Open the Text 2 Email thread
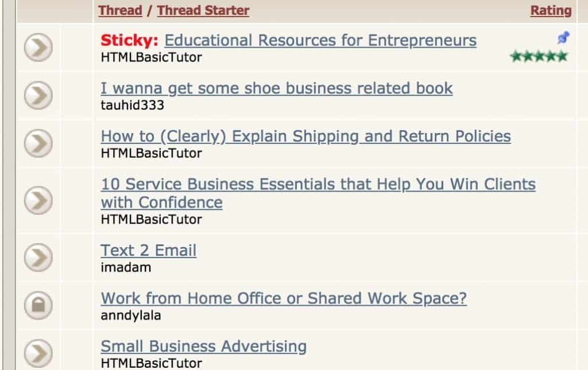 [149, 251]
